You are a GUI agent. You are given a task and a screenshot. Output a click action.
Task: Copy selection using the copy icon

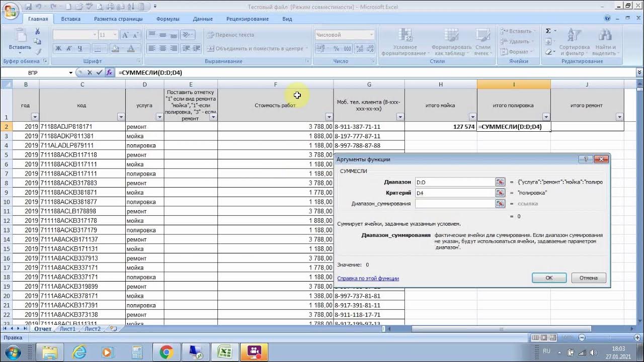tap(37, 41)
